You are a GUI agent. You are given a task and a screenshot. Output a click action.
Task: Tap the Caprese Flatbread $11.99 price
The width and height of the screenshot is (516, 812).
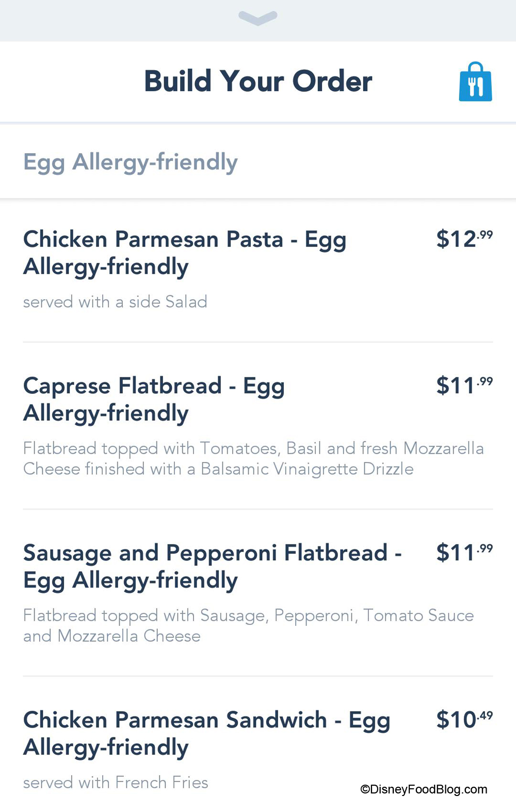tap(464, 385)
